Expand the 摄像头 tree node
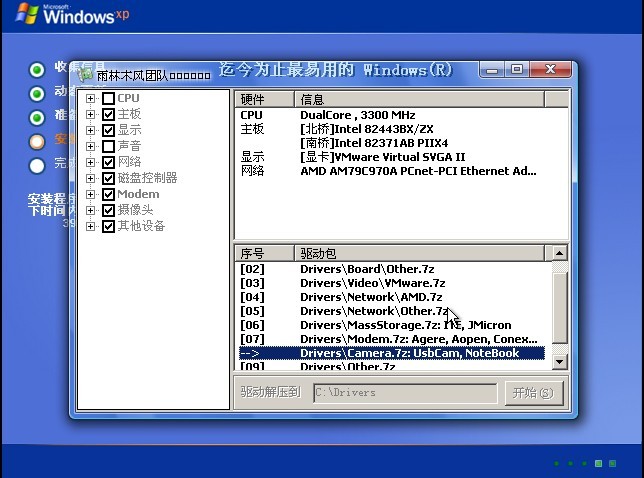This screenshot has height=478, width=644. click(90, 210)
